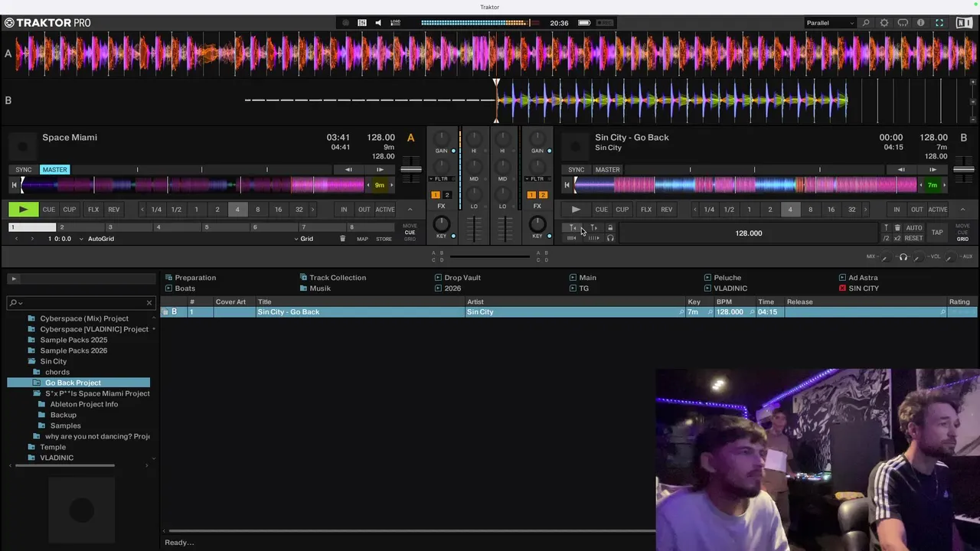Open the mixer layout icon in header
Viewport: 980px width, 551px height.
(362, 23)
